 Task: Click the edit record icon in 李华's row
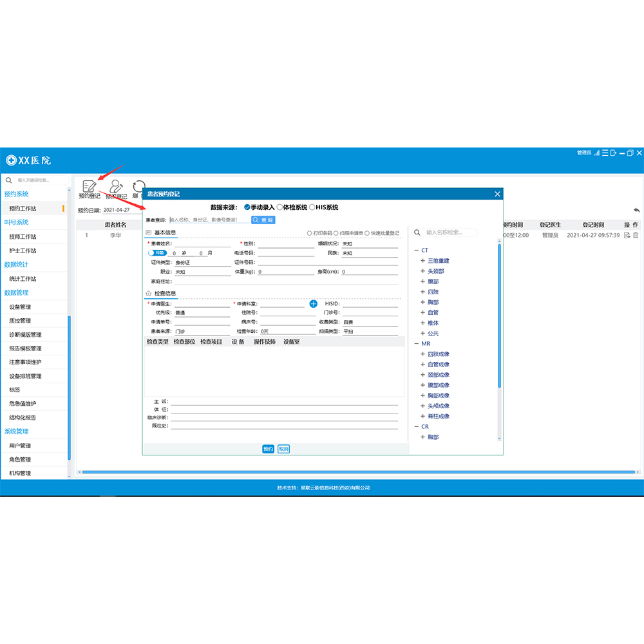pos(627,236)
